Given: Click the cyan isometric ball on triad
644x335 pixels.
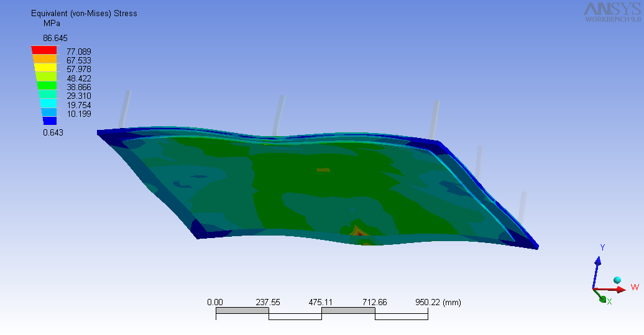Looking at the screenshot, I should click(x=617, y=280).
